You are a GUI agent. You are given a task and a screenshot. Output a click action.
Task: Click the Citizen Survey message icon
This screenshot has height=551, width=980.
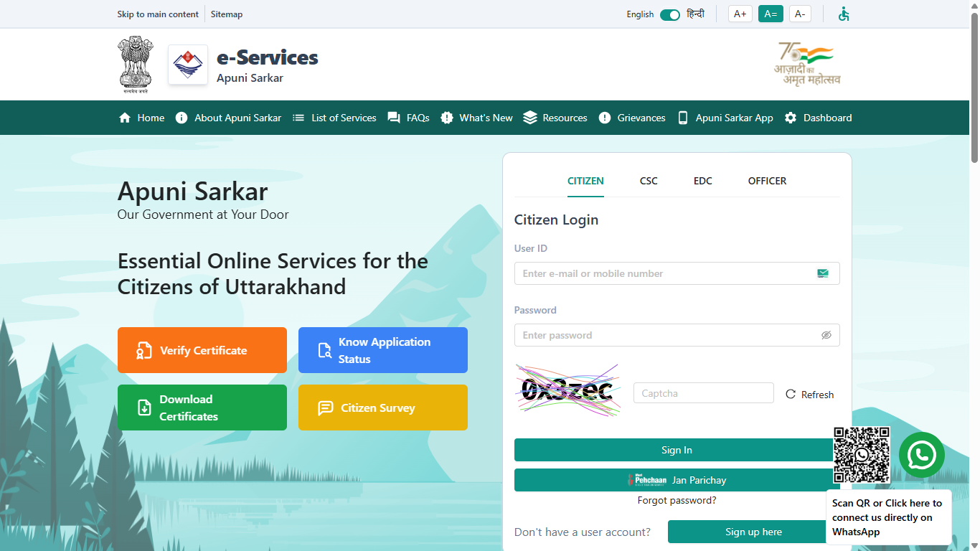point(325,408)
